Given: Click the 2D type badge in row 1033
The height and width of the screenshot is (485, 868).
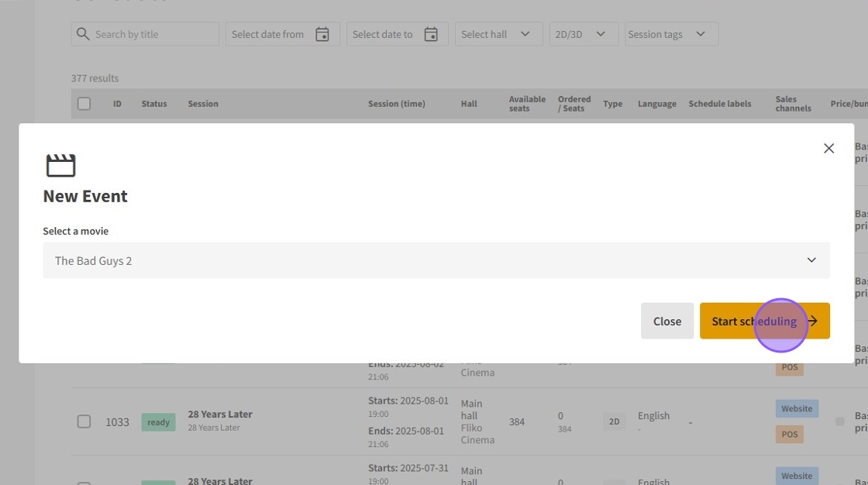Looking at the screenshot, I should click(614, 421).
